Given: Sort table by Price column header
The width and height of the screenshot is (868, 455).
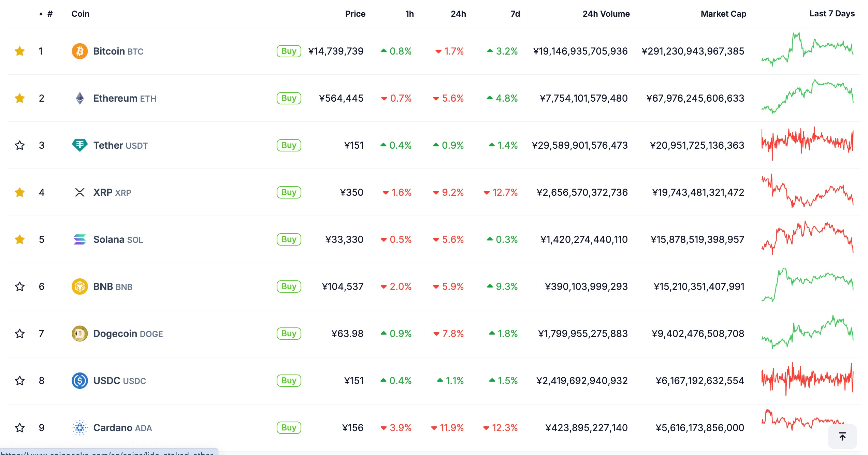Looking at the screenshot, I should [355, 14].
